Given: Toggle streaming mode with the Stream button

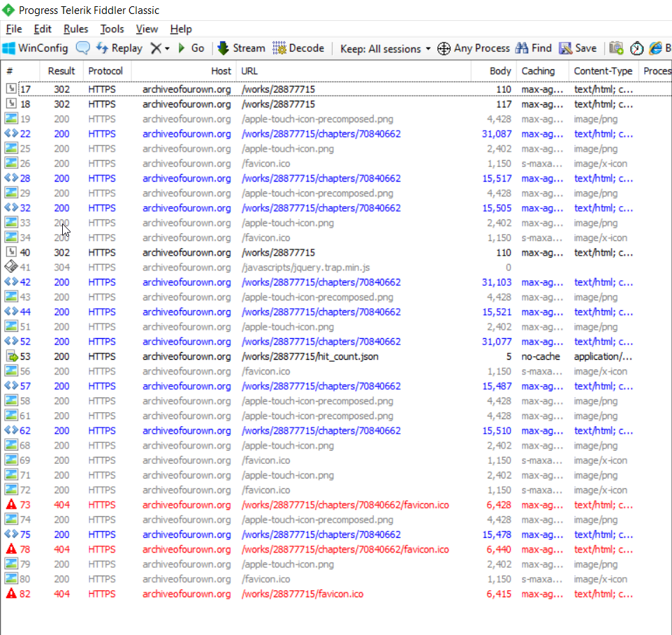Looking at the screenshot, I should [241, 48].
